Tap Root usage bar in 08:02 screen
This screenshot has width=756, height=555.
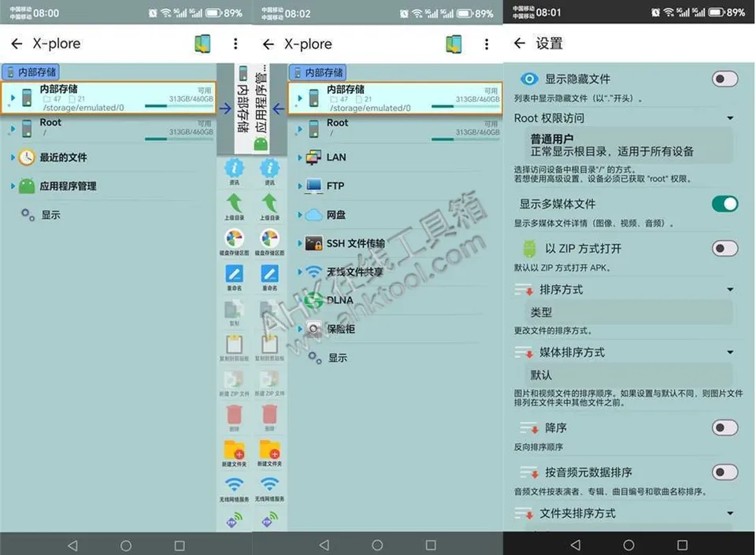[x=465, y=139]
